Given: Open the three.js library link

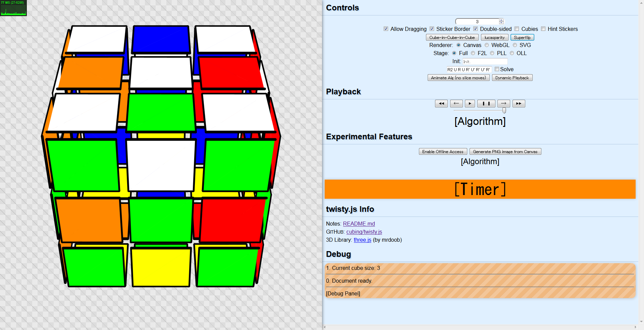Looking at the screenshot, I should (362, 240).
